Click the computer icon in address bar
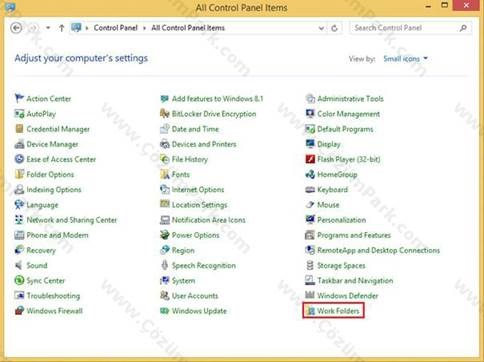The width and height of the screenshot is (484, 362). pyautogui.click(x=76, y=28)
